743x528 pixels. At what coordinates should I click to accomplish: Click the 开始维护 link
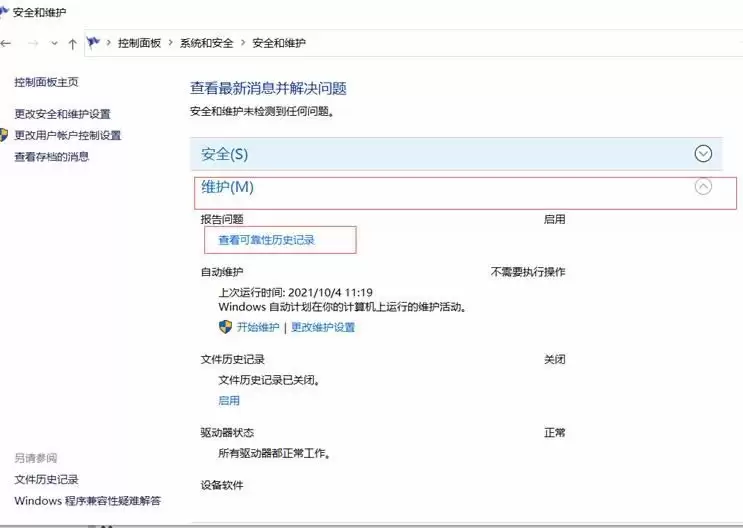tap(258, 327)
